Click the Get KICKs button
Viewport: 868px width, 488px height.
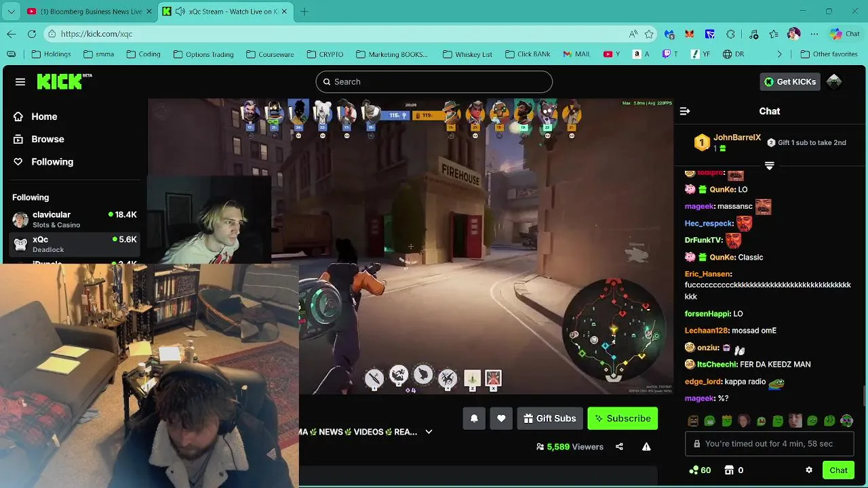[790, 81]
